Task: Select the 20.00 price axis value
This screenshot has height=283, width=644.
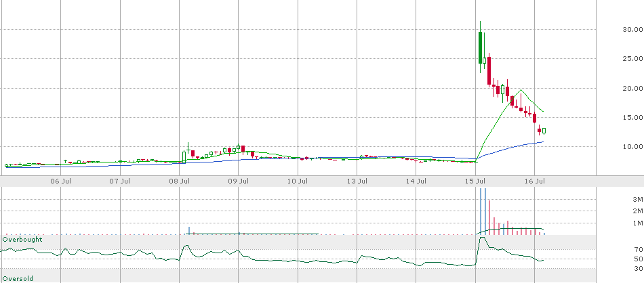Action: (x=632, y=88)
